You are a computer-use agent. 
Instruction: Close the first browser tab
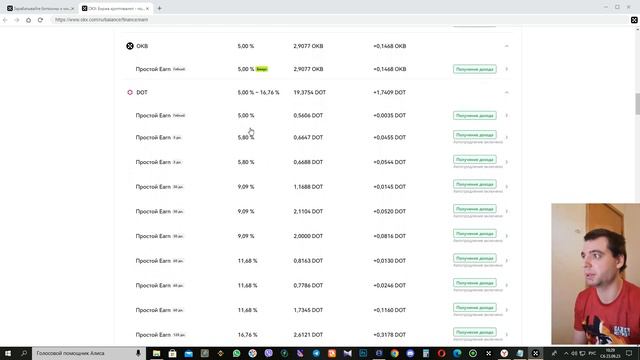(73, 8)
